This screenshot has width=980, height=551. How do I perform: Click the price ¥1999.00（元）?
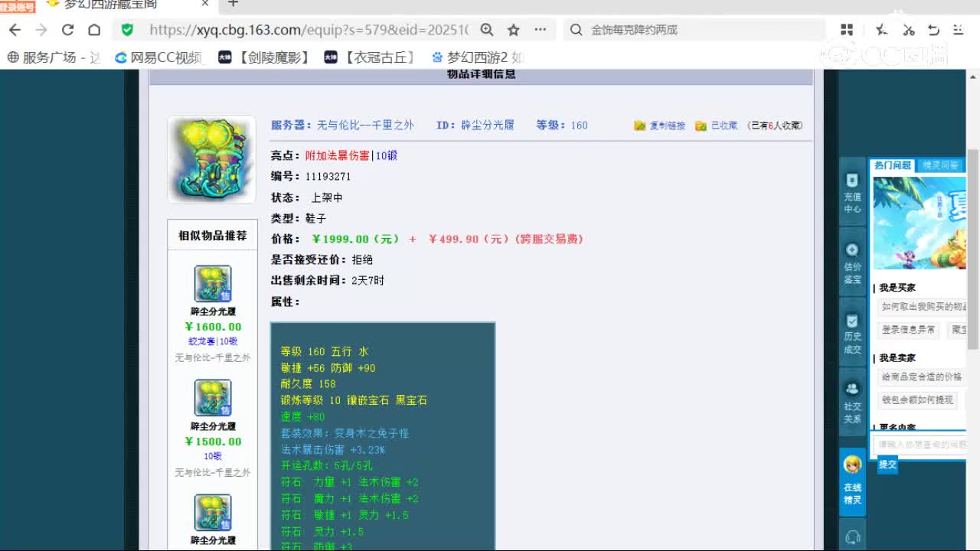point(356,239)
